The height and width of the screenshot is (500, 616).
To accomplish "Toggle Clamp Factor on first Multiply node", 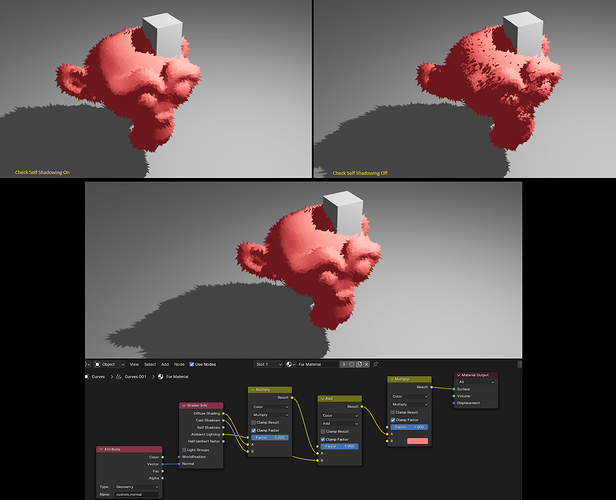I will [x=253, y=430].
